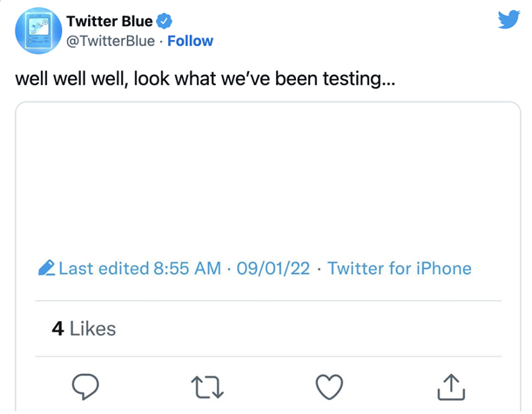Share the tweet via upload arrow icon

click(451, 386)
